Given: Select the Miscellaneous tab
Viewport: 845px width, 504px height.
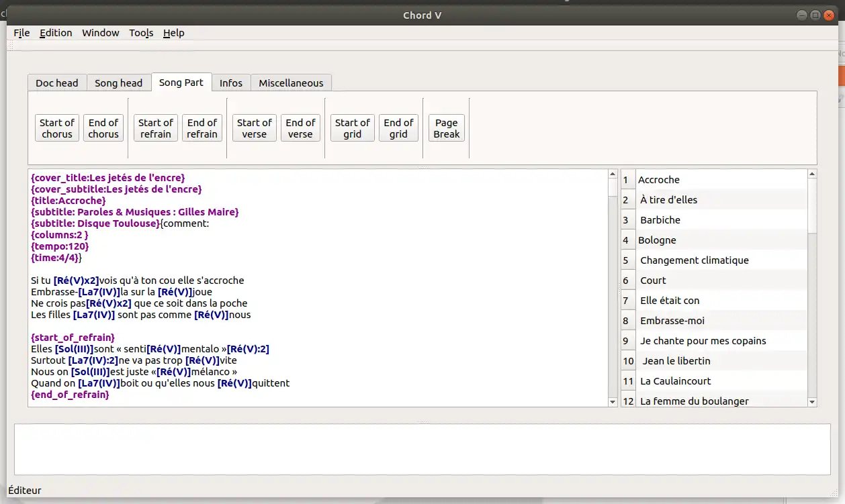Looking at the screenshot, I should (291, 83).
